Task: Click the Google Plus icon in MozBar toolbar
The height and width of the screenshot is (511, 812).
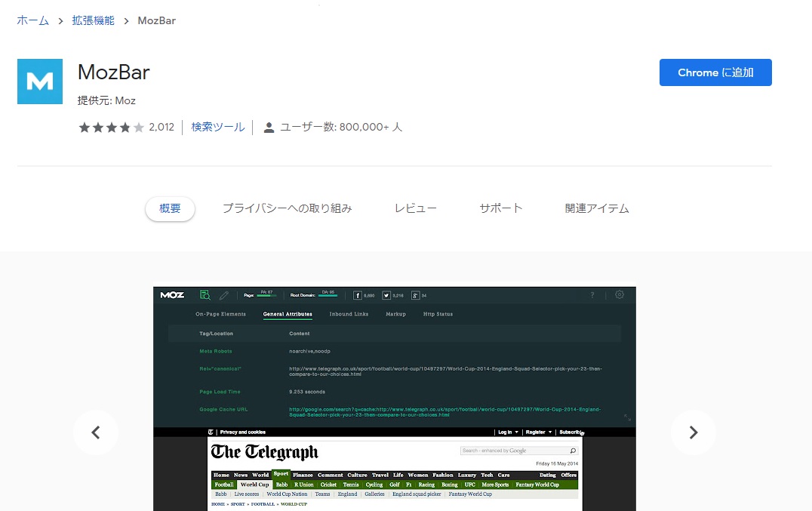Action: pos(415,295)
